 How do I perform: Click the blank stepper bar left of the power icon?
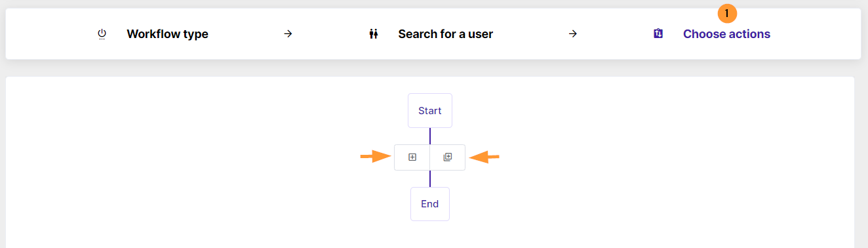point(49,34)
